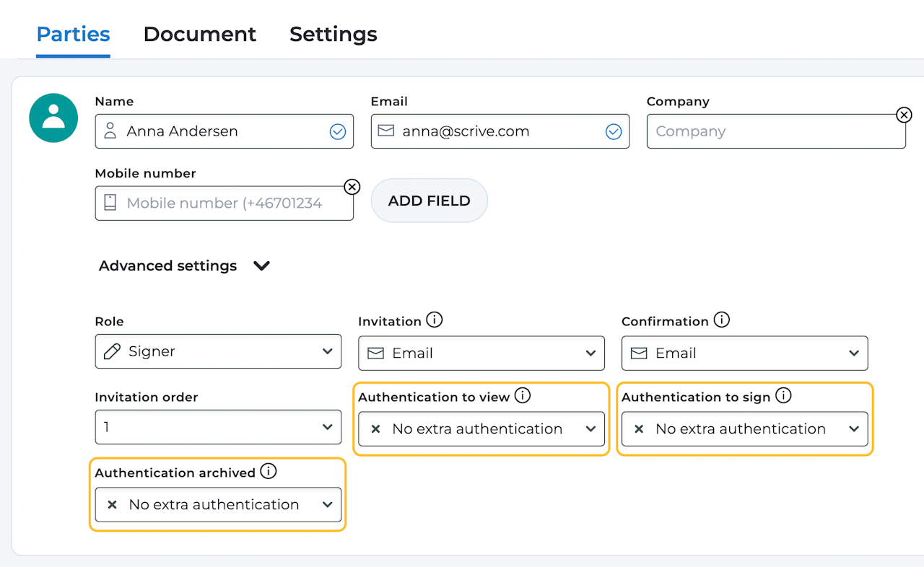
Task: Click info icon beside Authentication archived
Action: 269,471
